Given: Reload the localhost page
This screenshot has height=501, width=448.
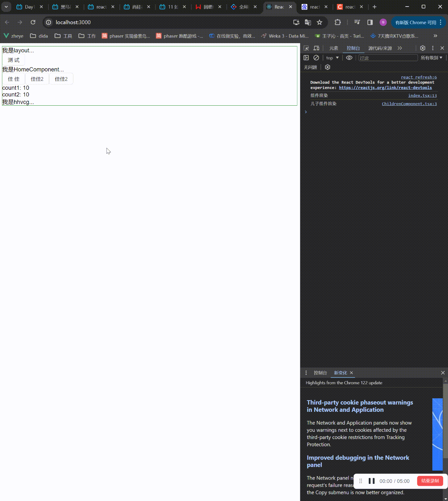Looking at the screenshot, I should point(33,22).
